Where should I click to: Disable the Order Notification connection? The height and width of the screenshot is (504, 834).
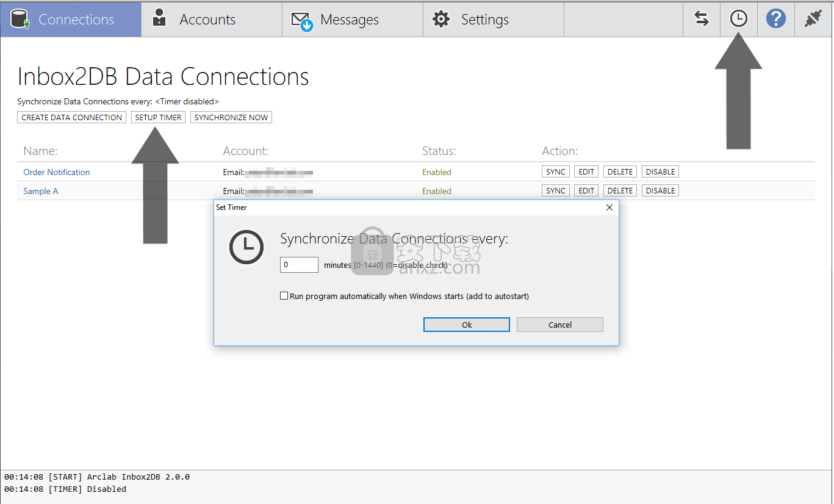coord(660,172)
